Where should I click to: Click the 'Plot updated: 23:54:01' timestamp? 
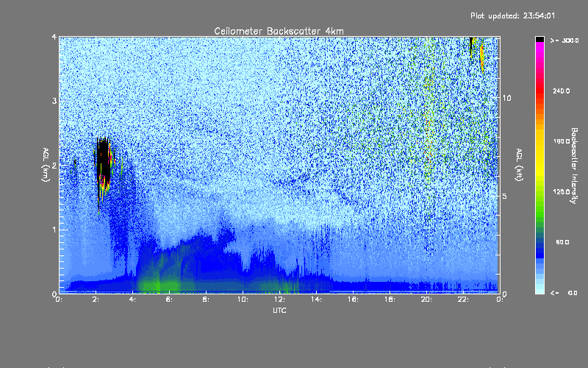[x=512, y=15]
